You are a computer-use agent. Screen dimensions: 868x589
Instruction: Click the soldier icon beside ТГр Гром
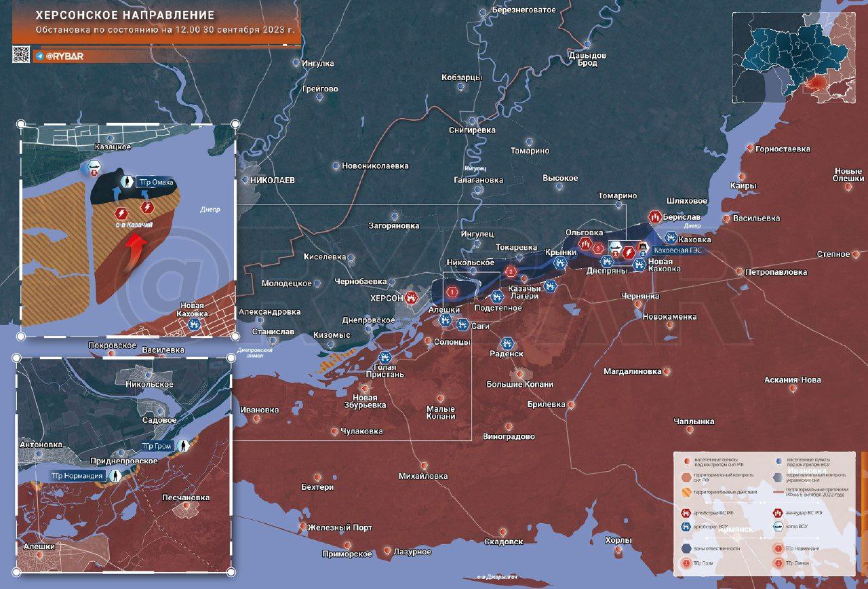[183, 446]
